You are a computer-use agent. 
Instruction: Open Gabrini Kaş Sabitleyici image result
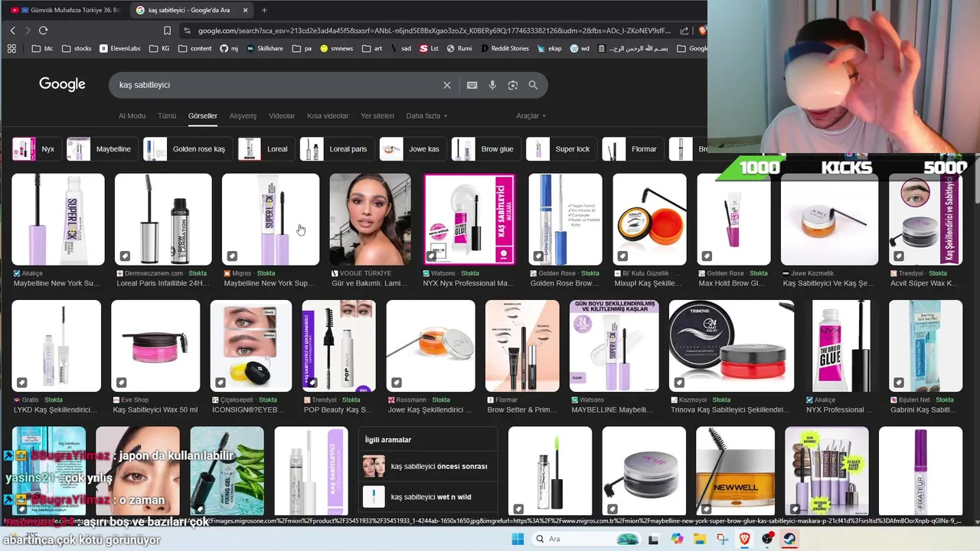[926, 346]
